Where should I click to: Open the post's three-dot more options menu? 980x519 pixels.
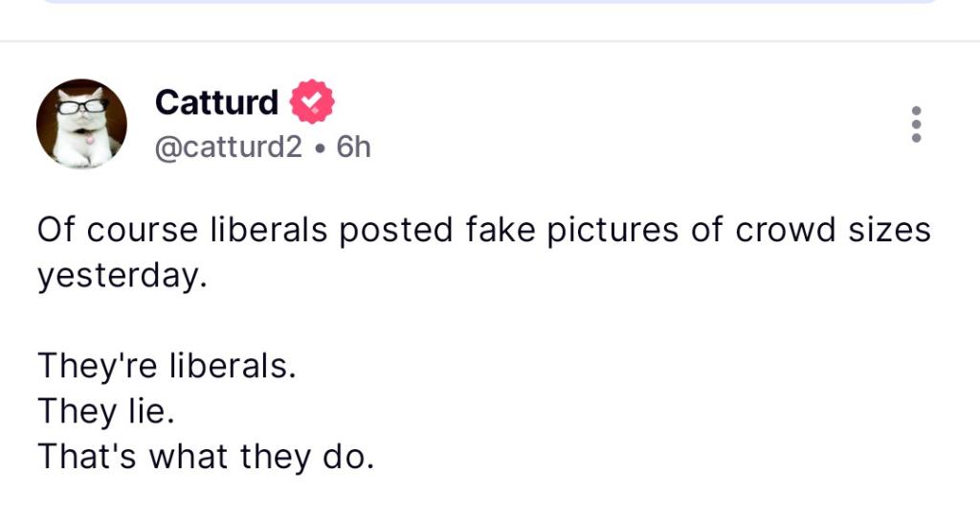pos(916,124)
